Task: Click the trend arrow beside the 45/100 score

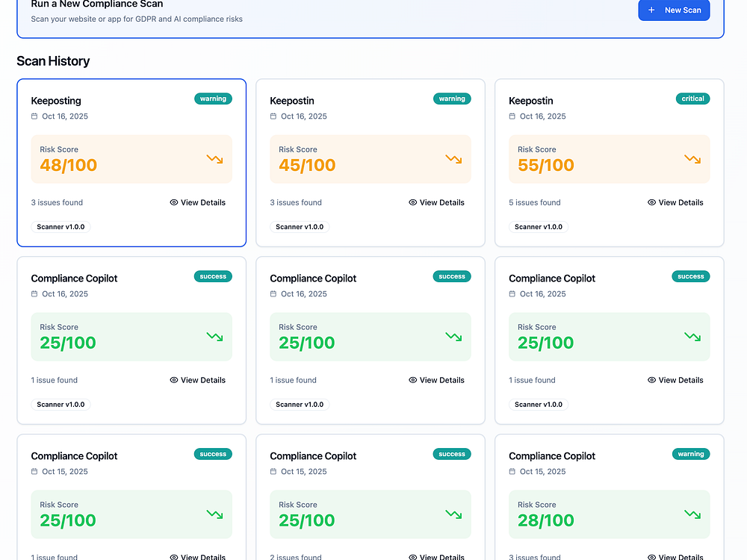Action: [453, 159]
